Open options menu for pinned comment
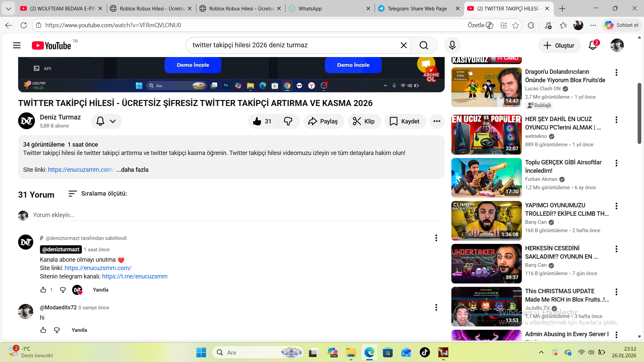Viewport: 644px width, 362px height. pyautogui.click(x=436, y=238)
